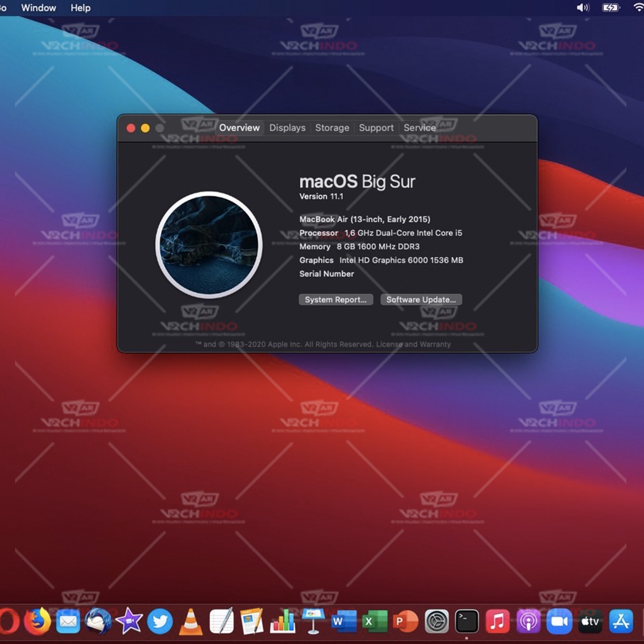Image resolution: width=644 pixels, height=644 pixels.
Task: Open Firefox from the dock
Action: click(x=38, y=621)
